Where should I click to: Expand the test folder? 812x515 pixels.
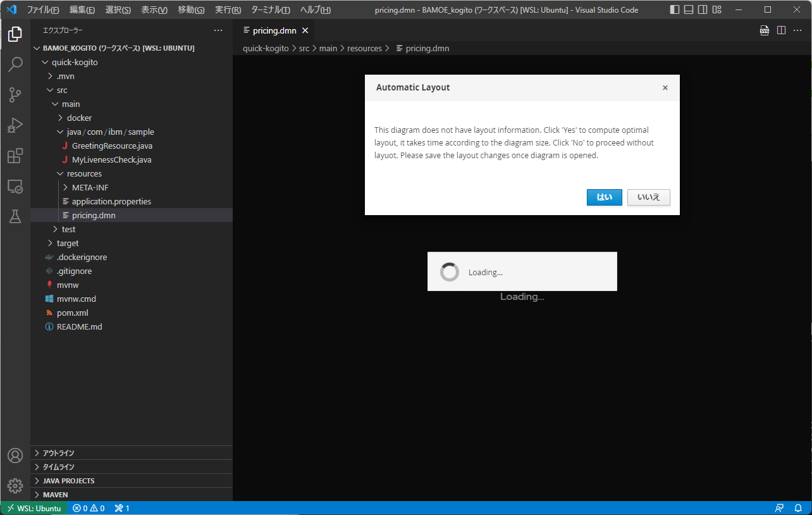point(132,229)
